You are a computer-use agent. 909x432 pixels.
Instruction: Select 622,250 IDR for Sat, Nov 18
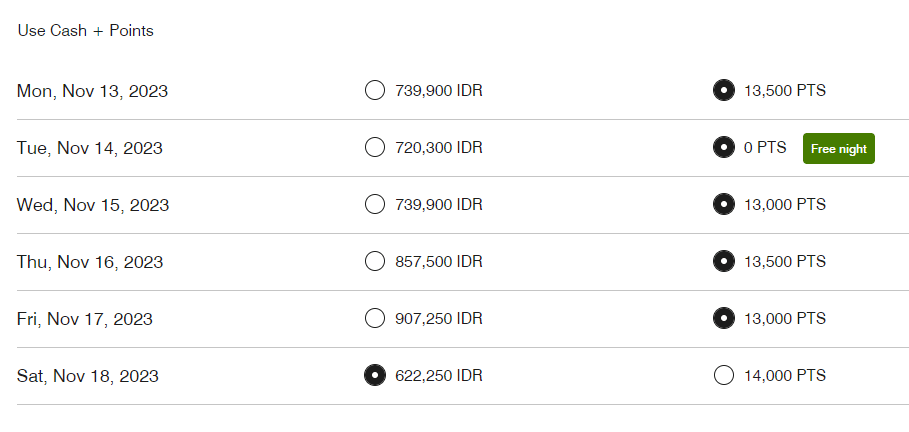tap(375, 376)
